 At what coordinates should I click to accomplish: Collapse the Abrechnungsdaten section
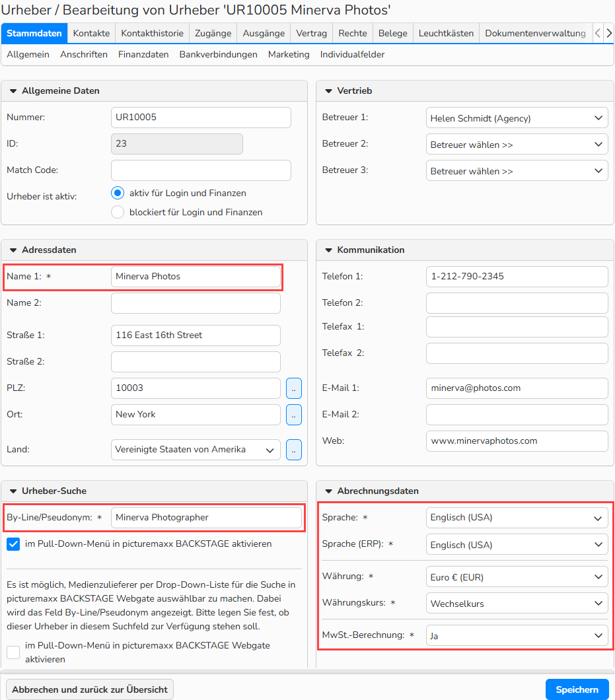point(329,491)
